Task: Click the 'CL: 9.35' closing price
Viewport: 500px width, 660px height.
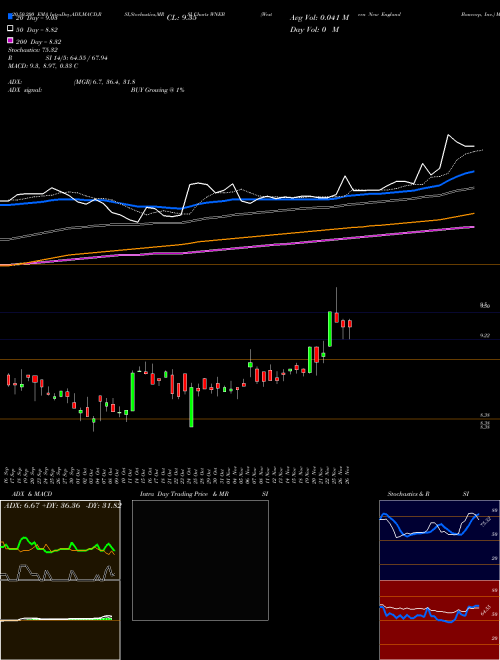Action: tap(181, 18)
